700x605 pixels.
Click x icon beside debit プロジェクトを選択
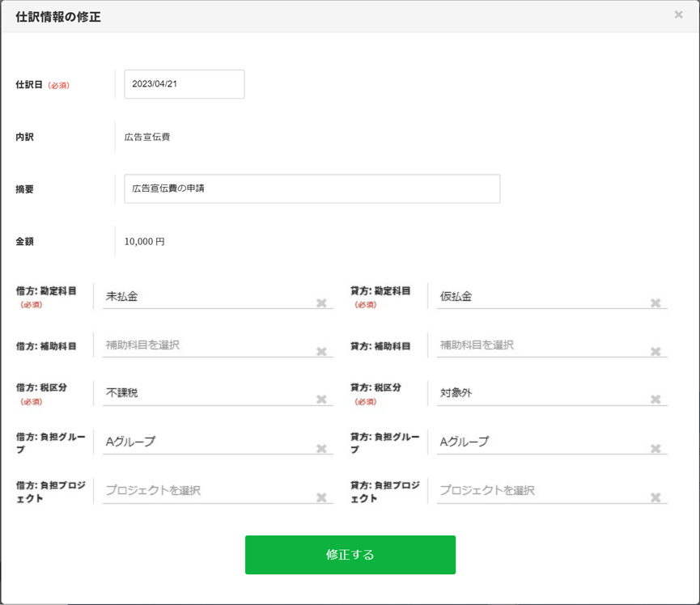[321, 497]
